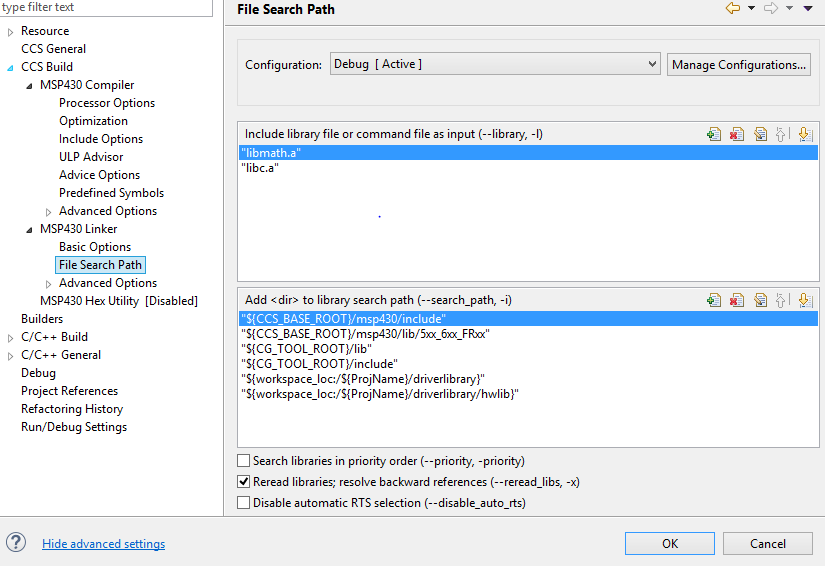
Task: Edit selected library search path entry
Action: 760,300
